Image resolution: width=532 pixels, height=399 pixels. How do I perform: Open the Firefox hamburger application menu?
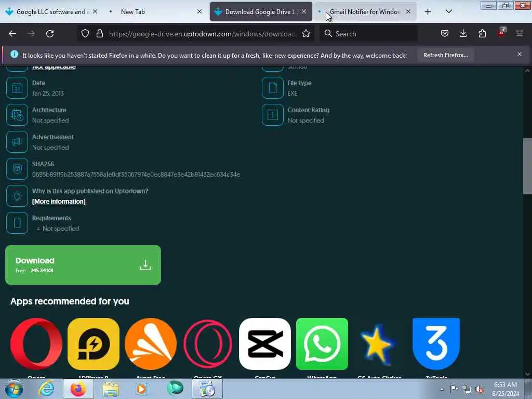(520, 33)
